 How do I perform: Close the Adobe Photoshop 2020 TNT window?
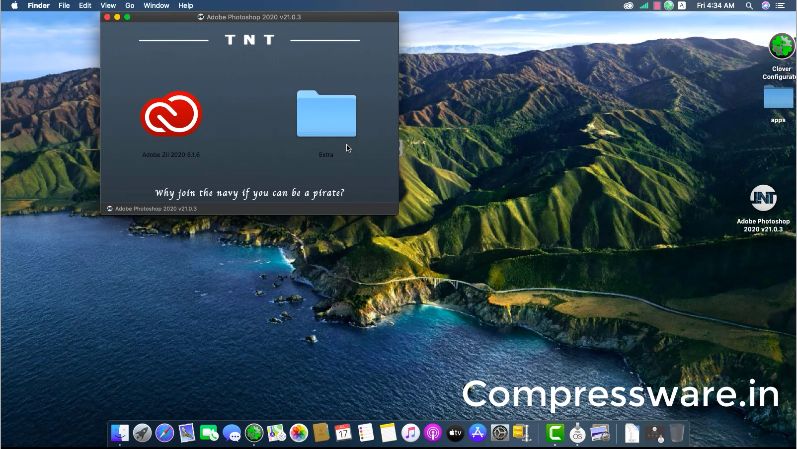107,17
